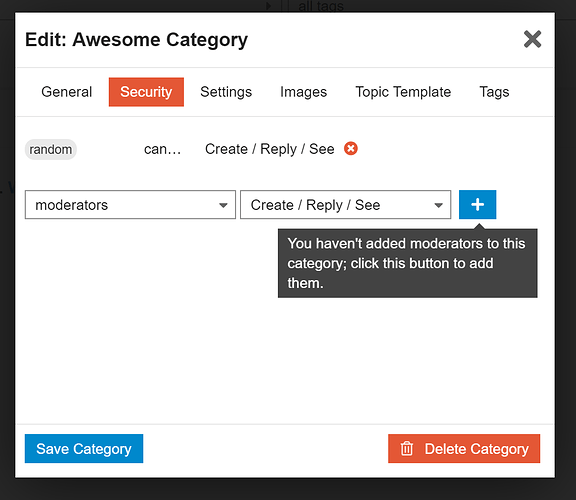Click the trash icon on Delete Category
The height and width of the screenshot is (500, 576).
407,449
